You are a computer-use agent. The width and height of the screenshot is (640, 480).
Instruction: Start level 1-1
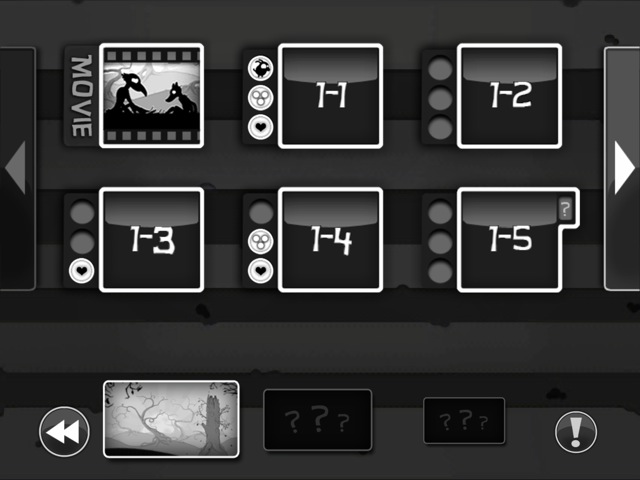(330, 96)
